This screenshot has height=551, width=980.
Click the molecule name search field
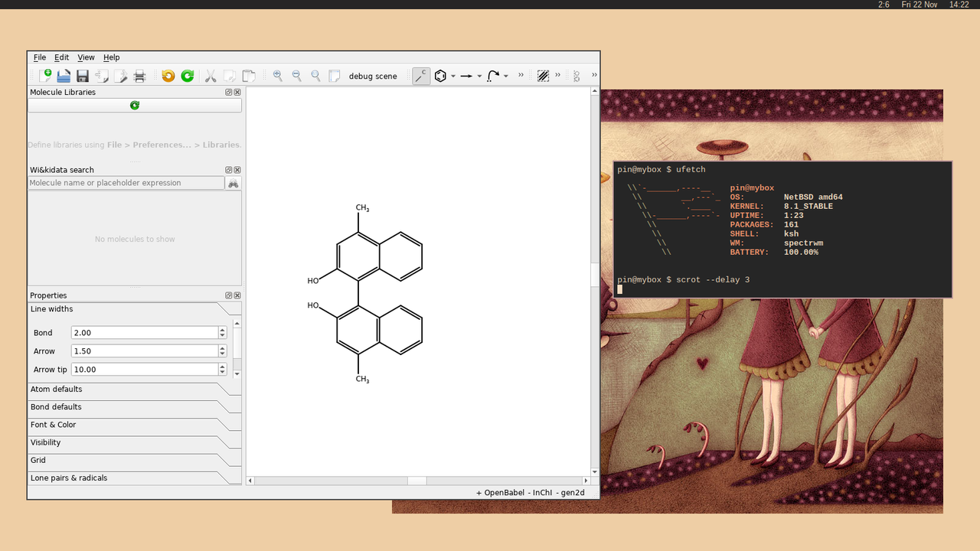[126, 183]
